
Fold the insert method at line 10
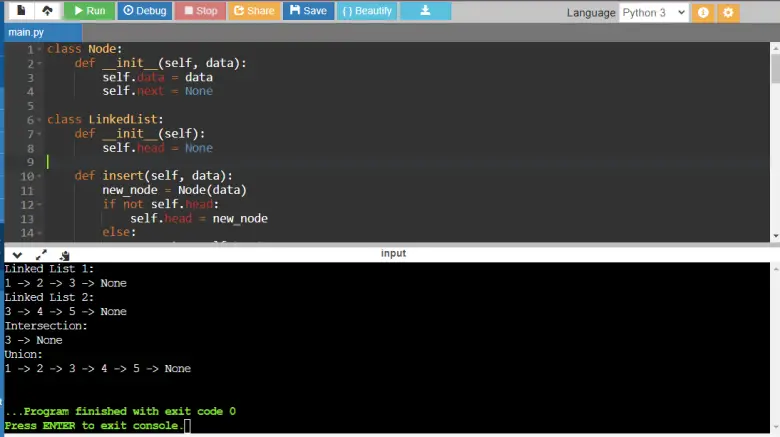point(41,176)
